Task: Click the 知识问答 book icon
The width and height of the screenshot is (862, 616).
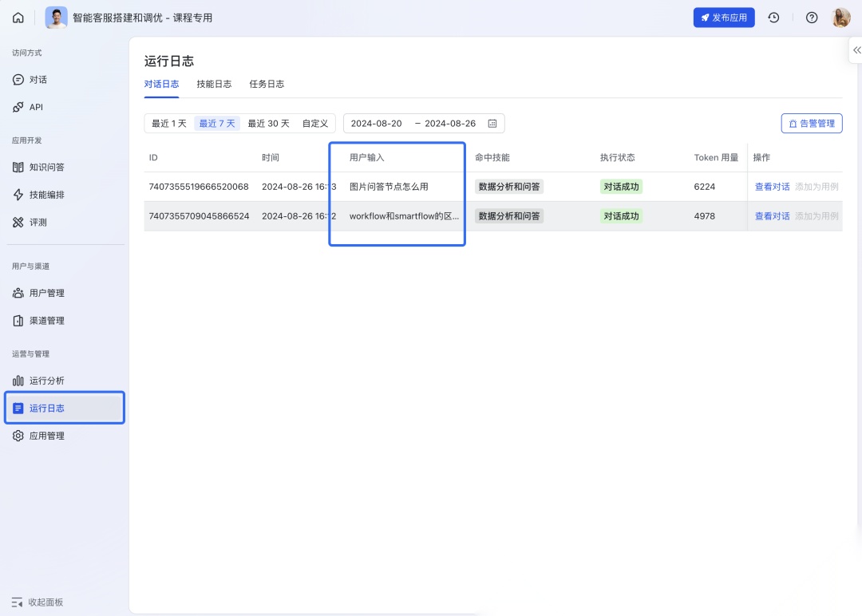Action: (18, 167)
